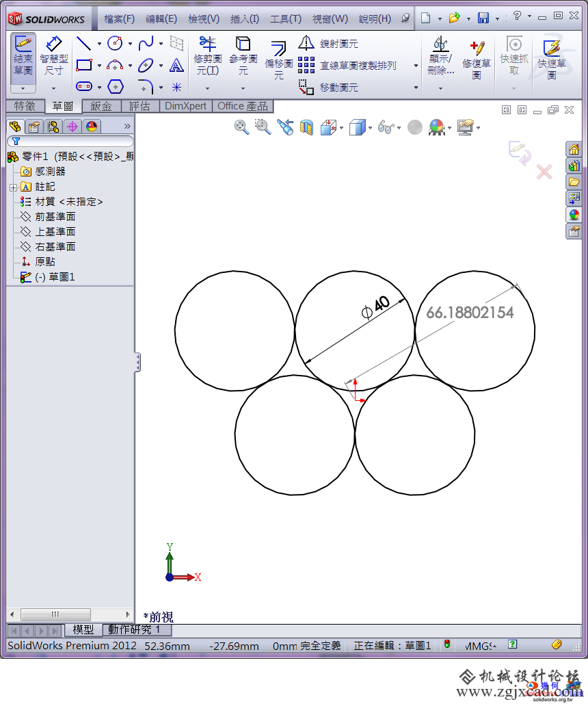Open the DisplayManager tab icon
Screen dimensions: 588x706
(92, 127)
